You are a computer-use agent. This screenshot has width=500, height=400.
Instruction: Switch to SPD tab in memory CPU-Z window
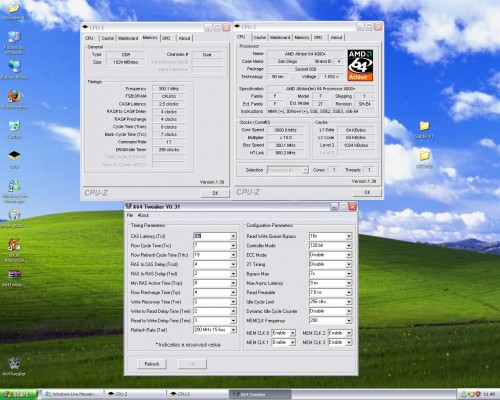pyautogui.click(x=166, y=38)
